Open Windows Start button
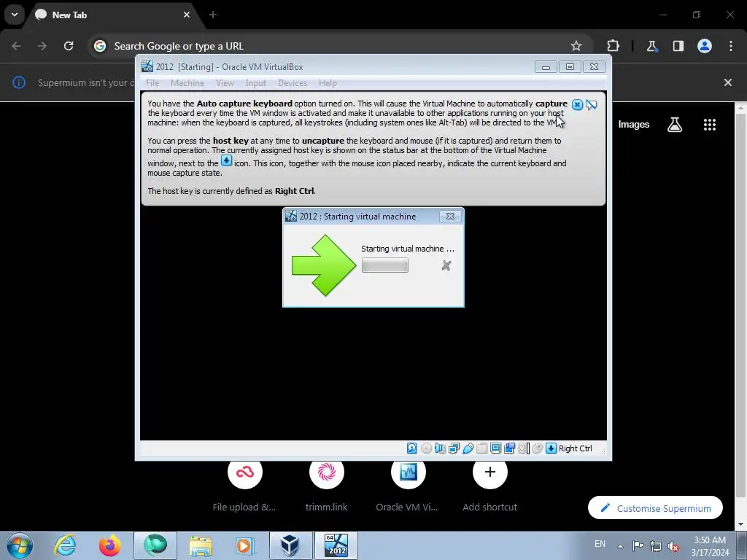747x560 pixels. [20, 545]
